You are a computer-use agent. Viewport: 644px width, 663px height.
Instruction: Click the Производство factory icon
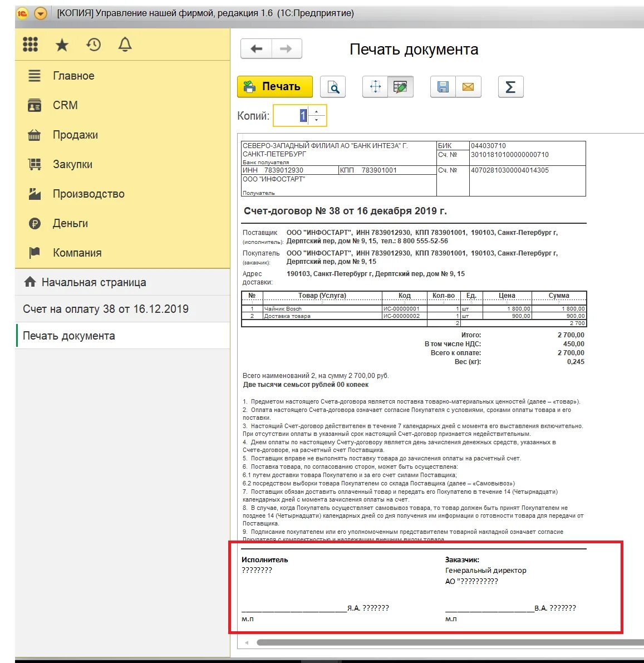pos(35,194)
